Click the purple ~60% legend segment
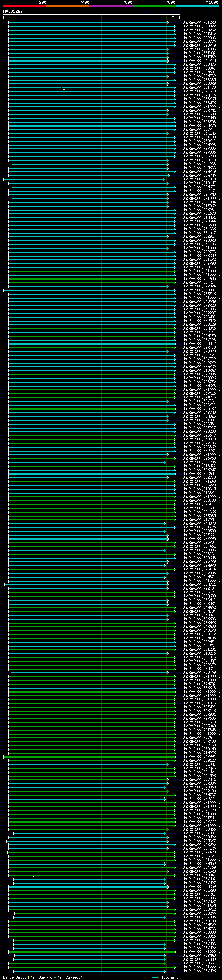The height and width of the screenshot is (980, 222). 111,6
